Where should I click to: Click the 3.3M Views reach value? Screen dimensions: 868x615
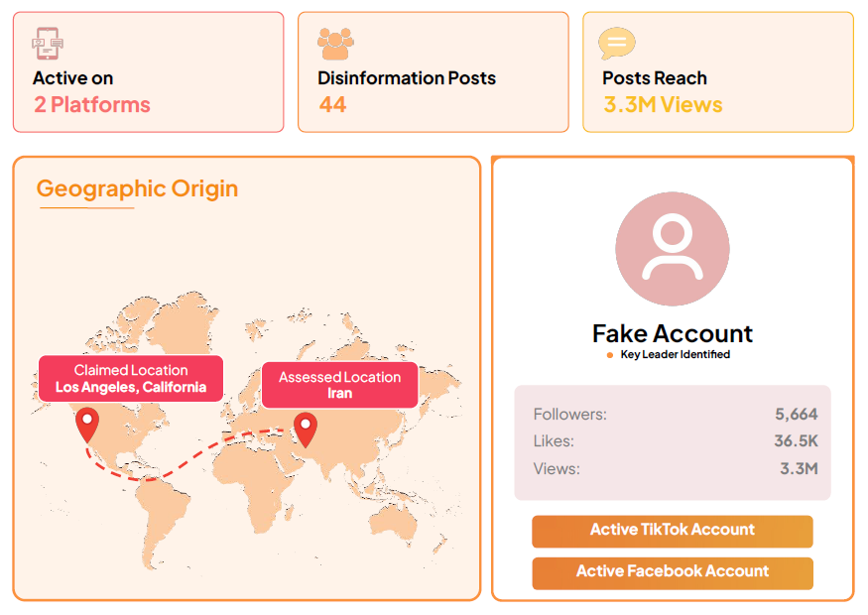point(663,105)
